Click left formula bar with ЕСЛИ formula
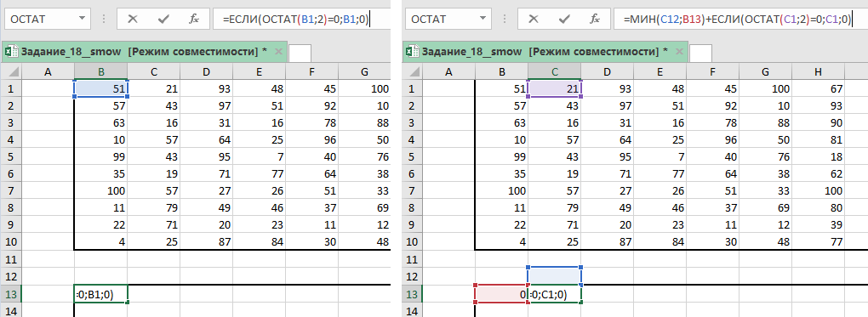 (302, 19)
